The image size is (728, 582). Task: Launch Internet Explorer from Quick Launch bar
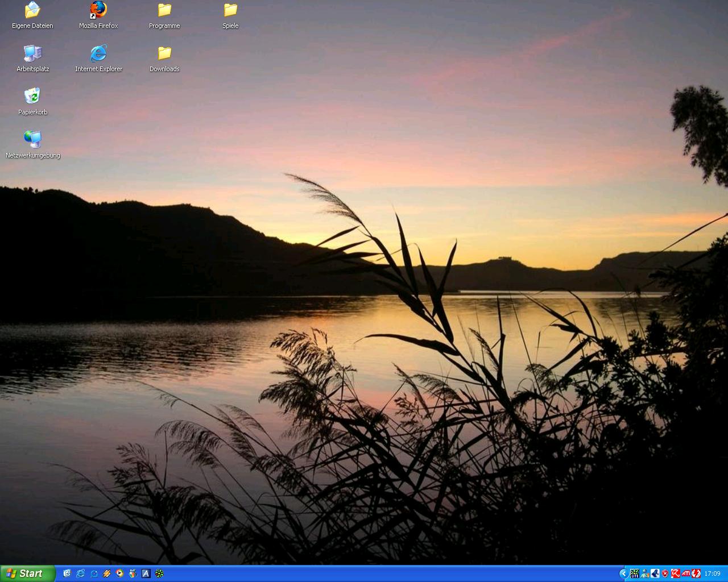coord(80,573)
